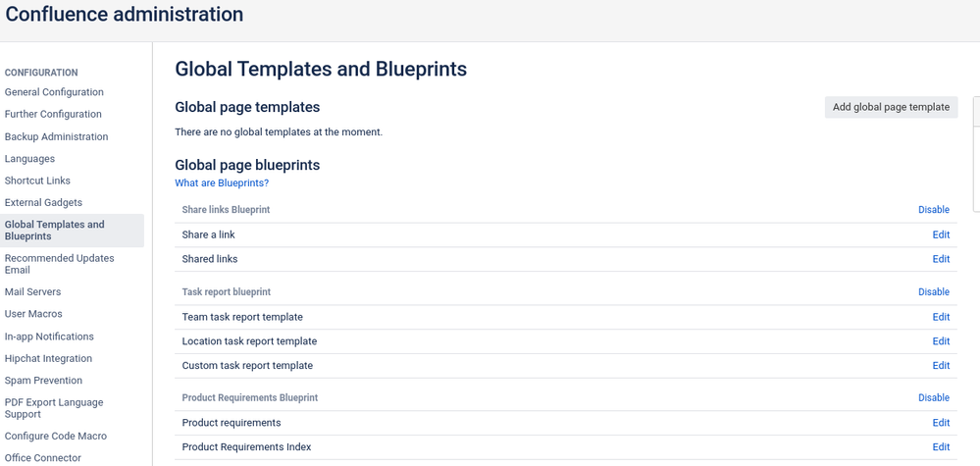Viewport: 980px width, 466px height.
Task: Edit Team task report template
Action: point(941,317)
